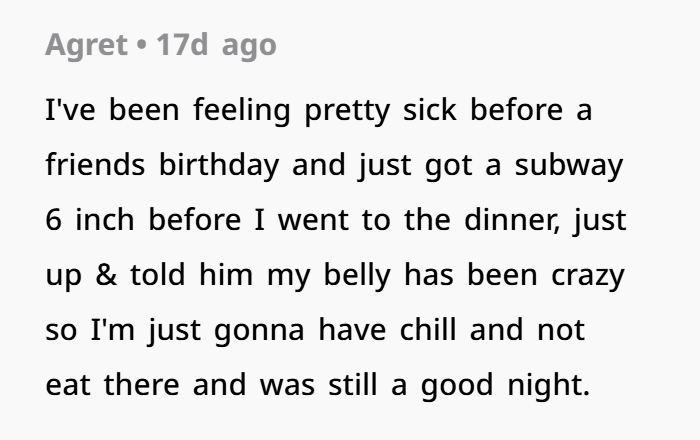Click the word friends in second line
The width and height of the screenshot is (700, 440).
(95, 165)
